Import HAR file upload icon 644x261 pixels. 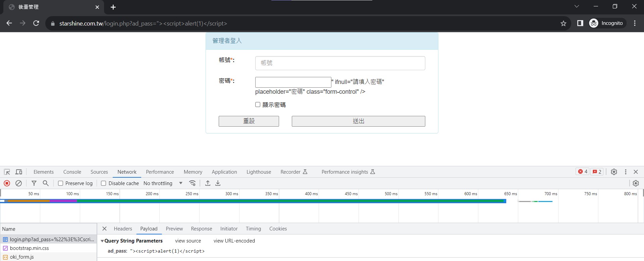[208, 183]
